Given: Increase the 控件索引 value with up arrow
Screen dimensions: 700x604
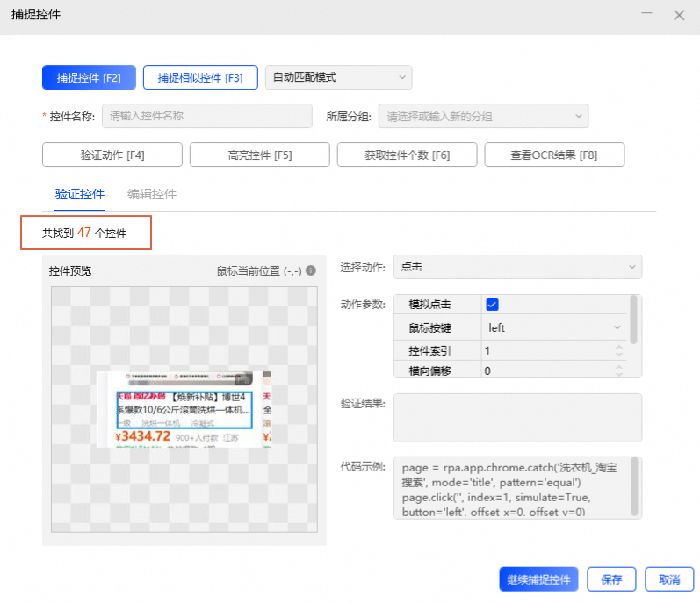Looking at the screenshot, I should [x=618, y=347].
